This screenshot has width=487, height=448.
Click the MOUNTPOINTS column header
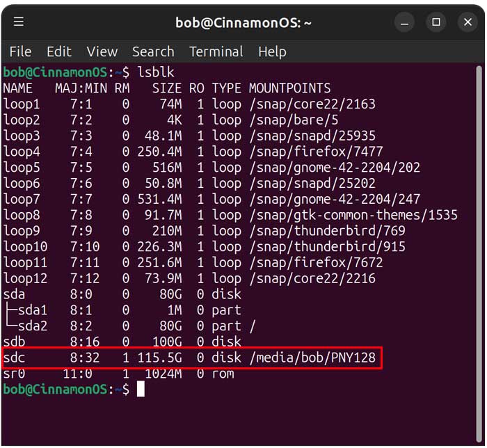(x=289, y=88)
